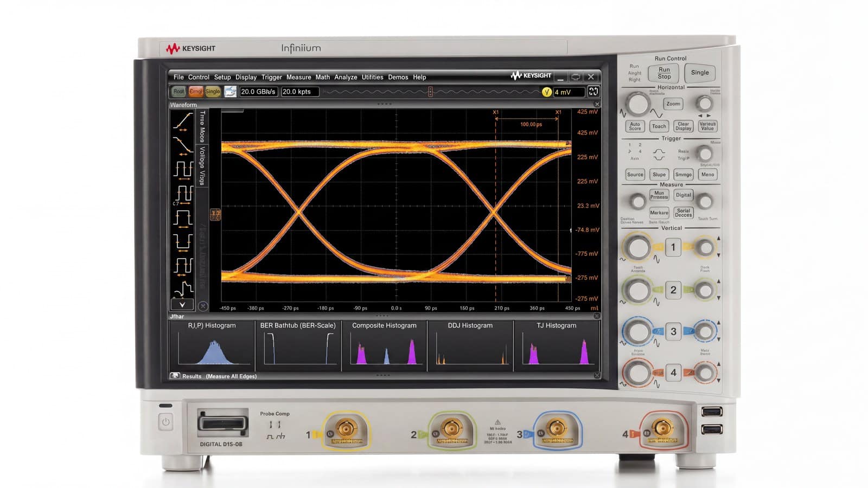Select the upper USB port
This screenshot has width=868, height=488.
(711, 412)
